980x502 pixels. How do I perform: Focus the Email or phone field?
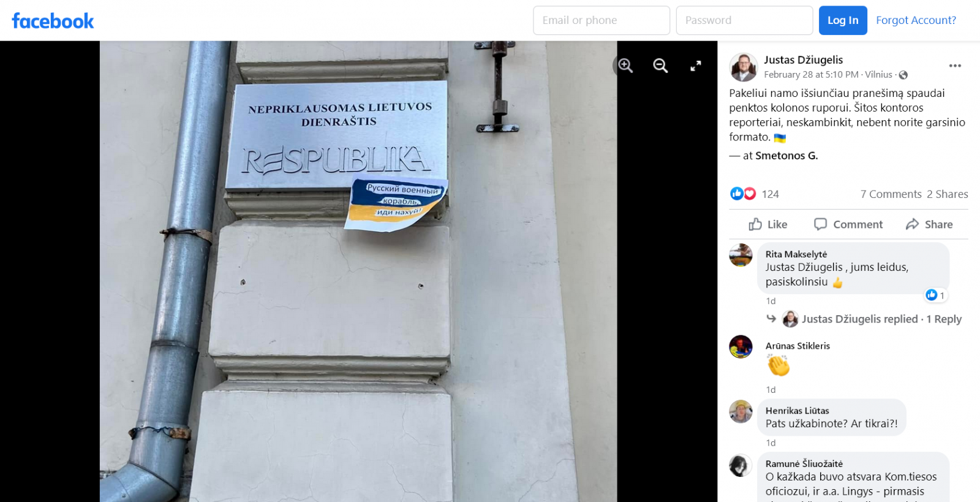tap(601, 20)
